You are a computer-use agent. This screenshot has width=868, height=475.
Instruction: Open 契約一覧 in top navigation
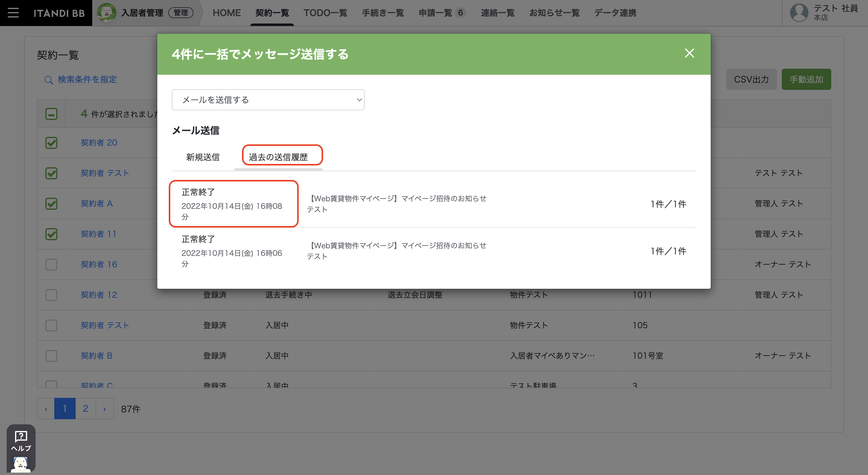click(x=272, y=13)
